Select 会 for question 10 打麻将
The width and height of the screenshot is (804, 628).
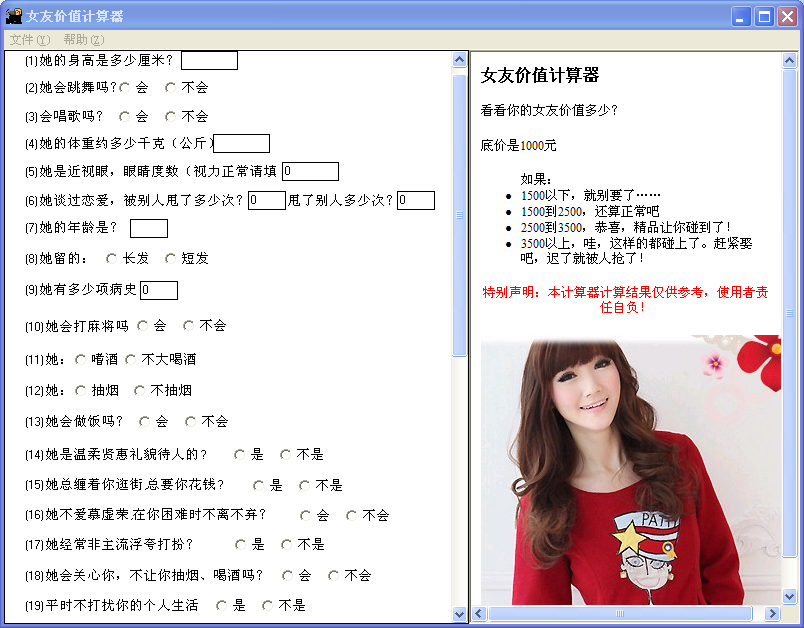[143, 326]
